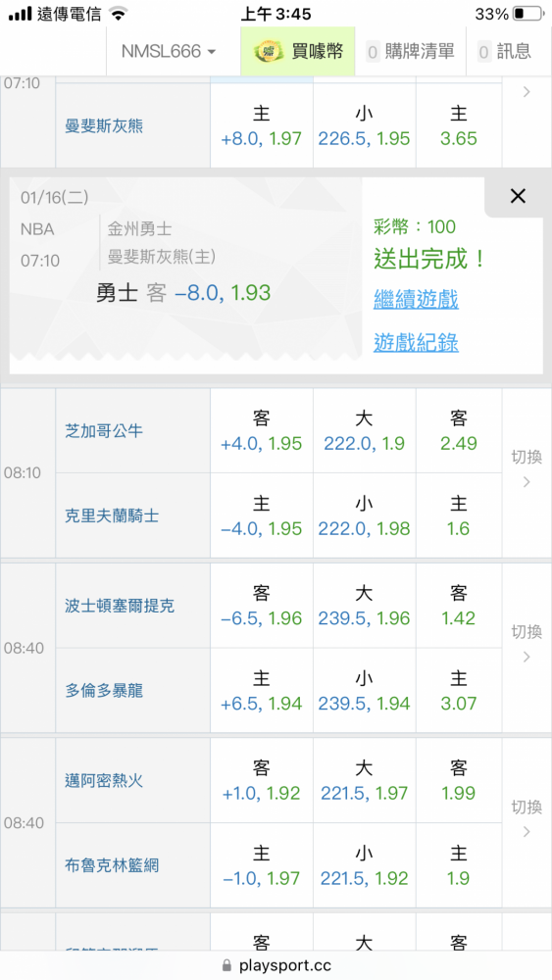Screen dimensions: 552x980
Task: Select 克里夫蘭騎士 moneyline 1.6
Action: (x=458, y=515)
